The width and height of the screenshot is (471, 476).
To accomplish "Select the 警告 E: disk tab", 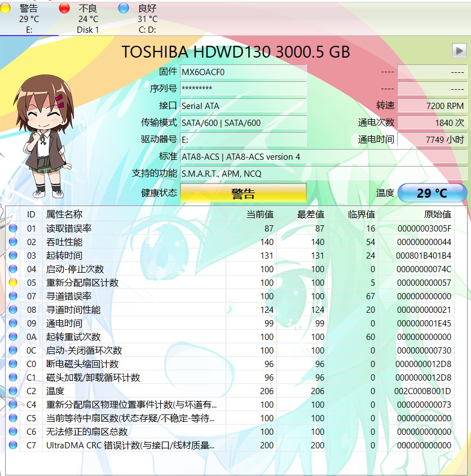I will [29, 18].
